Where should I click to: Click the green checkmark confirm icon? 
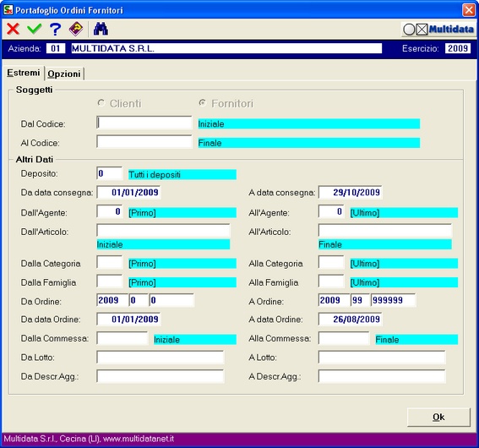pos(34,29)
